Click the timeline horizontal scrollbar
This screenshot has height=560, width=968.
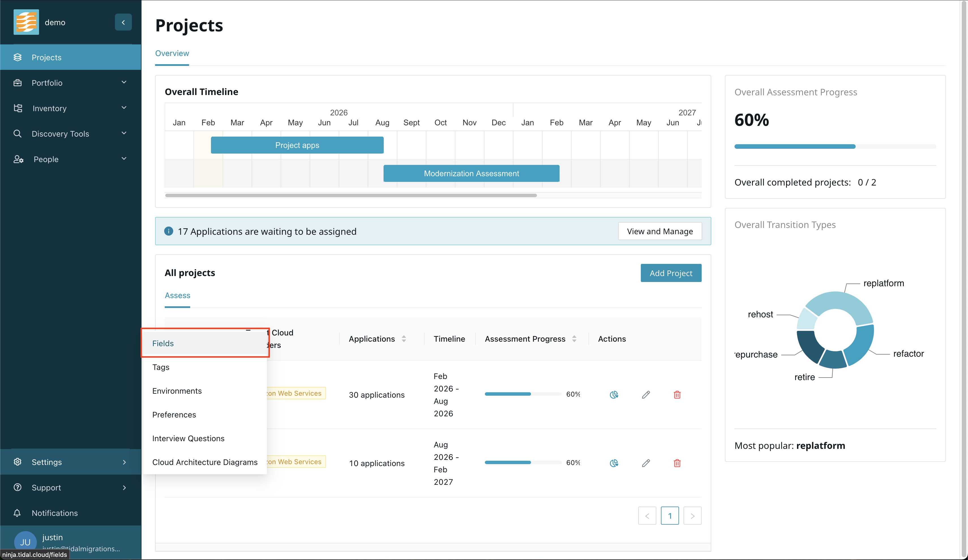pos(350,195)
